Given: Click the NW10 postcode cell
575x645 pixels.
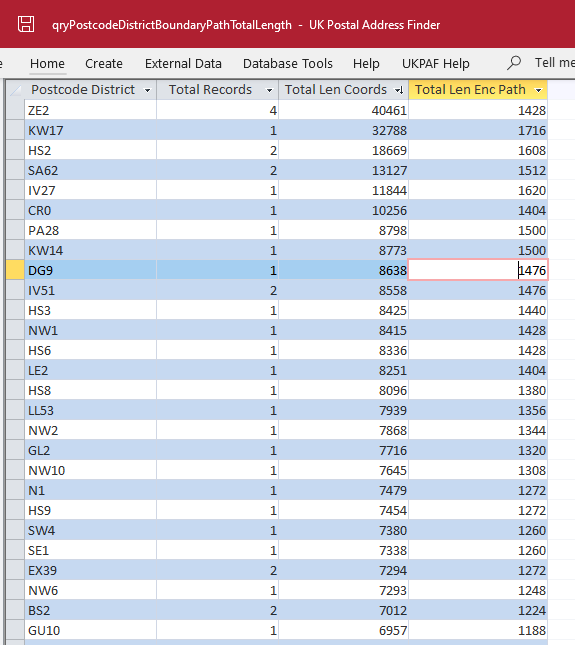Looking at the screenshot, I should (90, 470).
